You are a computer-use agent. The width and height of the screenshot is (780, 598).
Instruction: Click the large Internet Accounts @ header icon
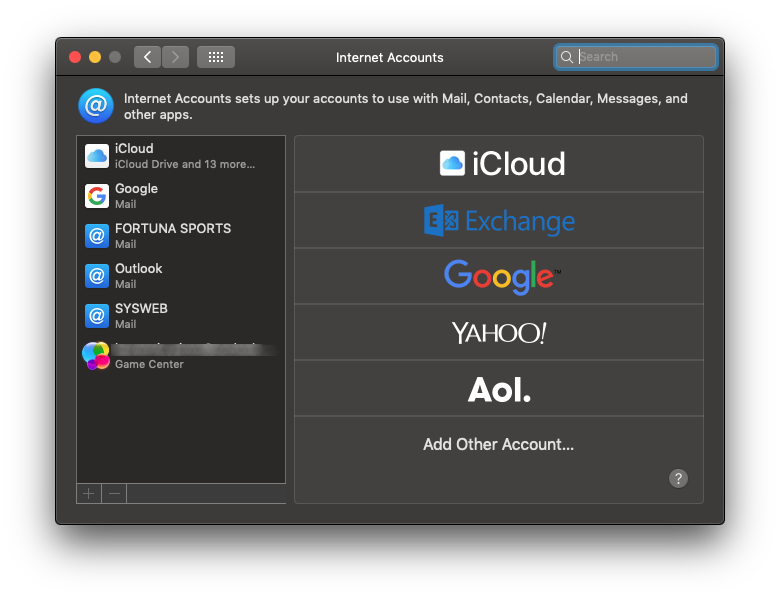tap(96, 105)
